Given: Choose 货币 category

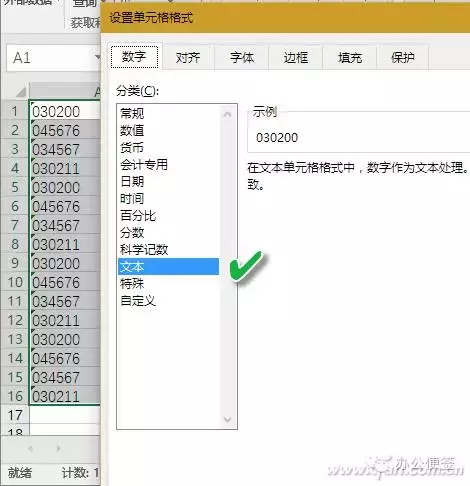Looking at the screenshot, I should tap(169, 147).
